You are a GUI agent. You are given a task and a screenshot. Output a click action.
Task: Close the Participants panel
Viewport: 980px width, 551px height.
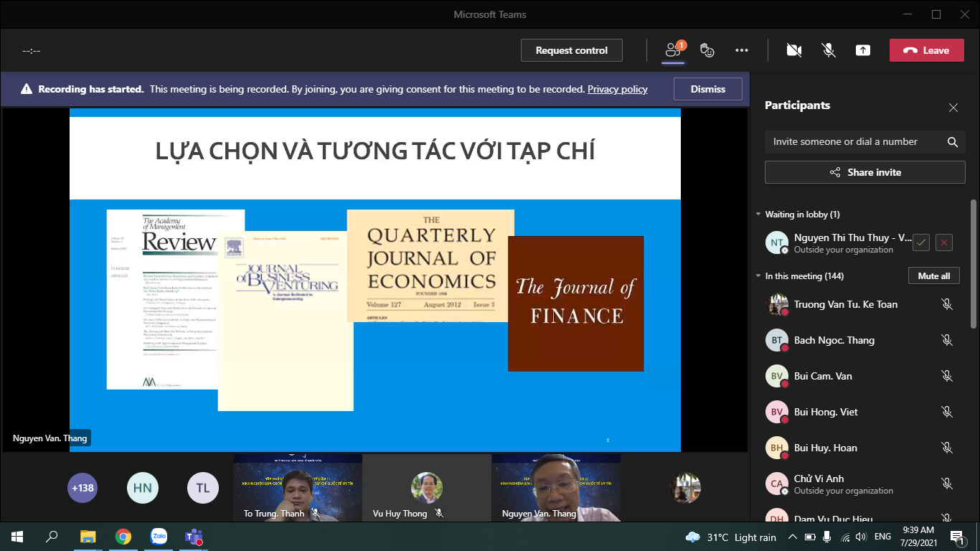953,108
